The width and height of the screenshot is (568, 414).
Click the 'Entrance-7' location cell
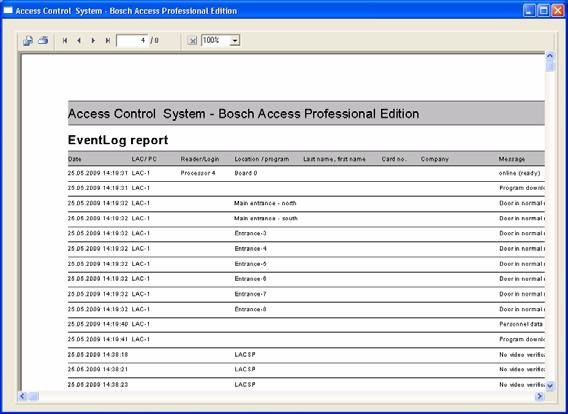(x=250, y=294)
